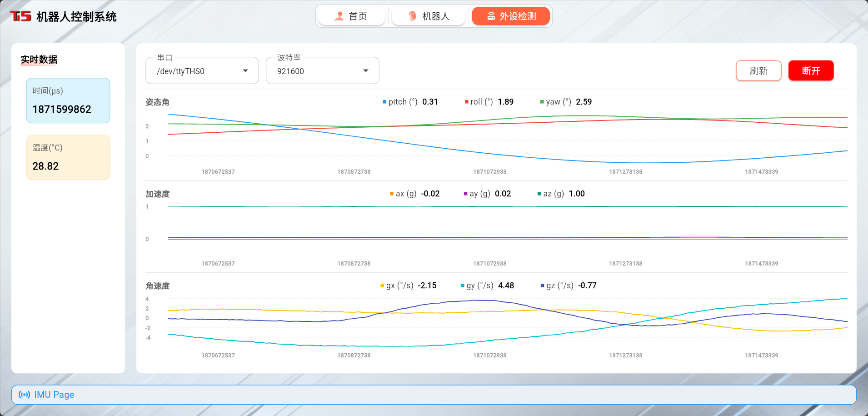Toggle the az series legend swatch

pyautogui.click(x=539, y=194)
